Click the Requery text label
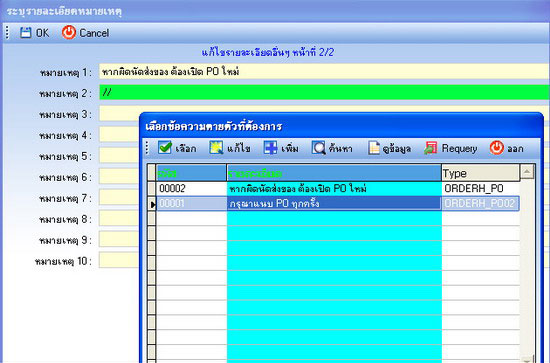 pos(459,149)
